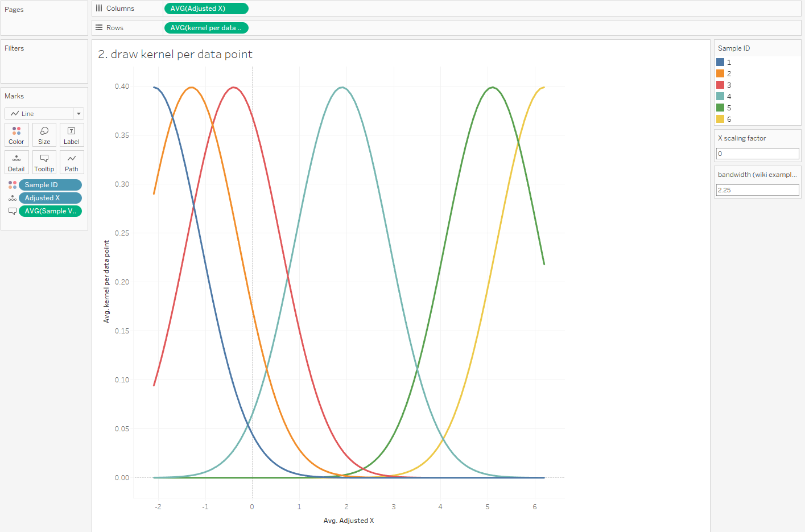Select the AVG(Adjusted X) pill in Columns
This screenshot has height=532, width=805.
point(206,9)
